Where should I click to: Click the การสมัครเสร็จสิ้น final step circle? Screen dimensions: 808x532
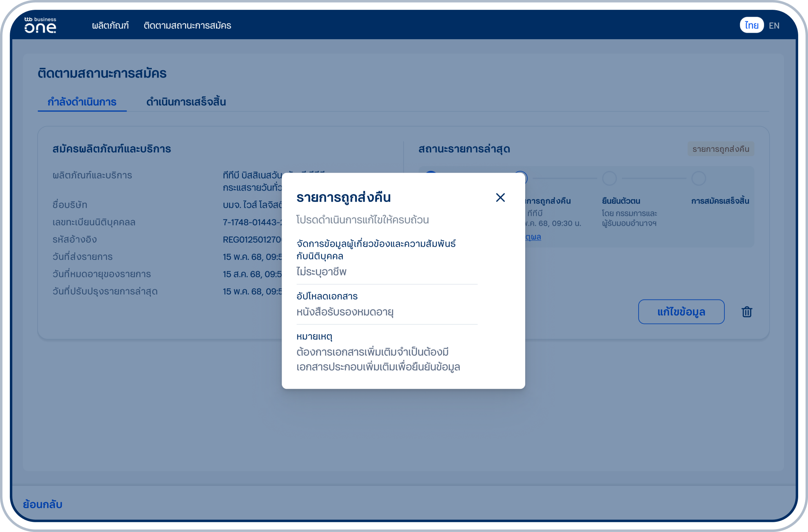tap(699, 178)
